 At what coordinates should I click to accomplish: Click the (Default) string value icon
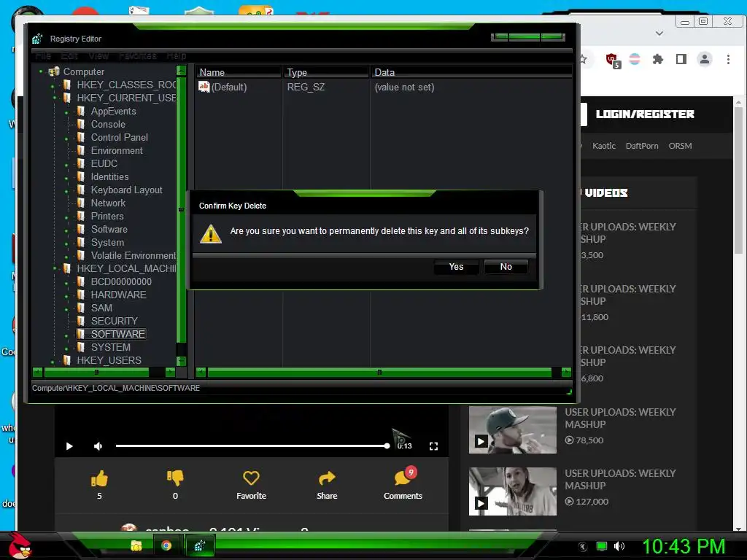(x=204, y=87)
